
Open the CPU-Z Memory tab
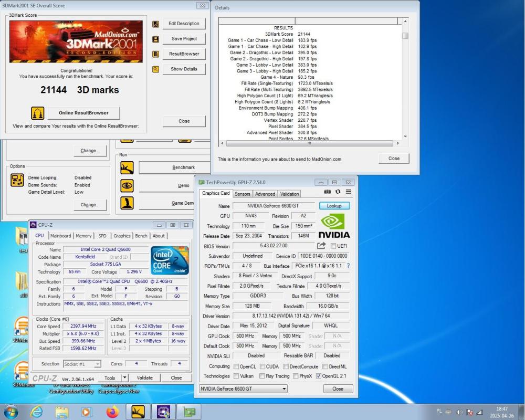(x=83, y=236)
